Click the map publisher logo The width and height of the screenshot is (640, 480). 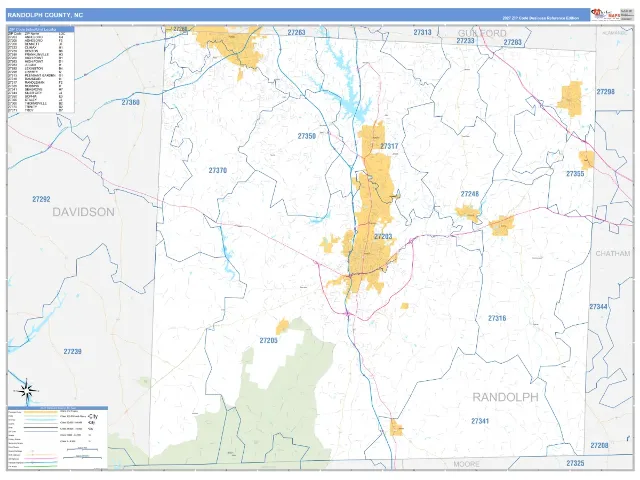(606, 15)
